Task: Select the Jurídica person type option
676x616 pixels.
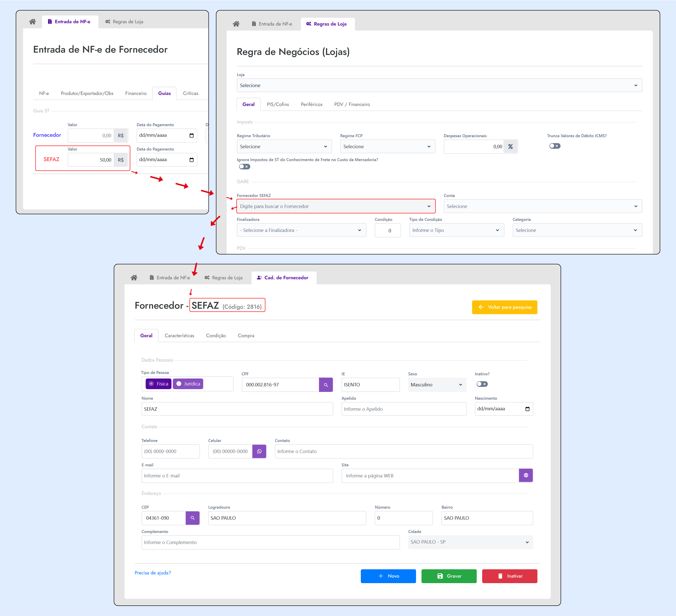Action: pyautogui.click(x=188, y=384)
